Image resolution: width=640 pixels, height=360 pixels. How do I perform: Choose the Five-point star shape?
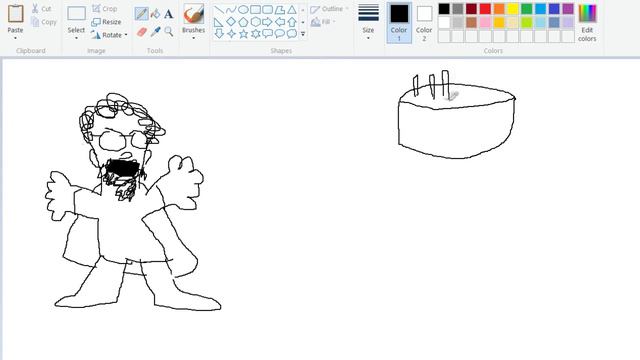pos(243,33)
